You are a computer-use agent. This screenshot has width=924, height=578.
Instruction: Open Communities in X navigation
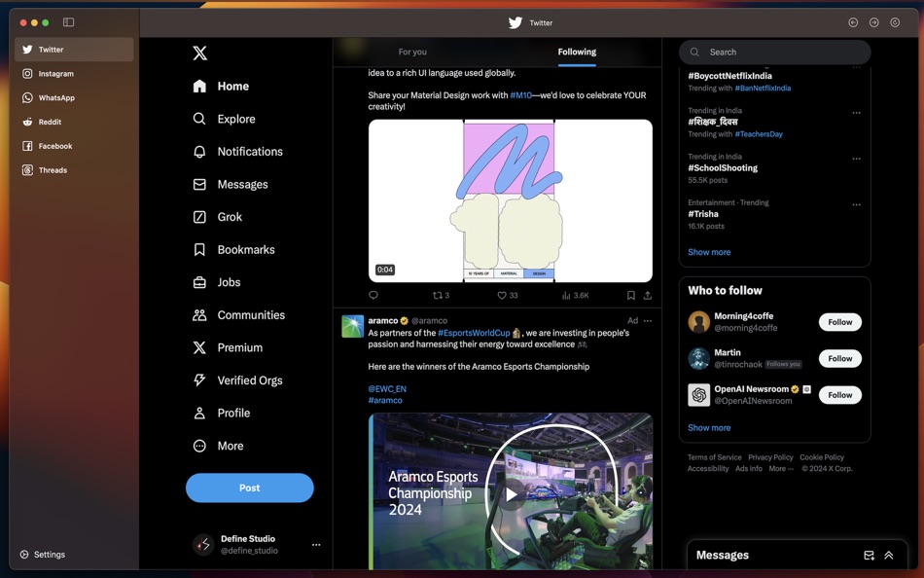[238, 315]
